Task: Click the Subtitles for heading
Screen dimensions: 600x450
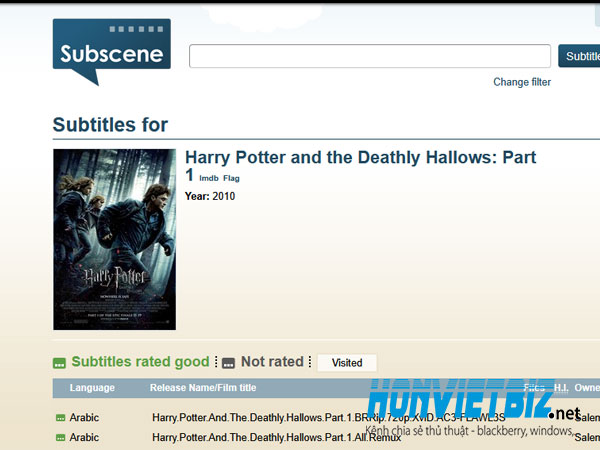Action: [x=110, y=125]
